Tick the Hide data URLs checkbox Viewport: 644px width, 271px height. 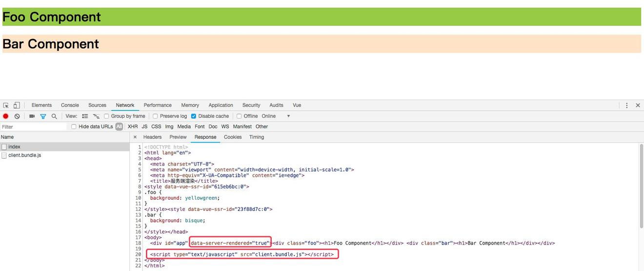click(x=74, y=127)
